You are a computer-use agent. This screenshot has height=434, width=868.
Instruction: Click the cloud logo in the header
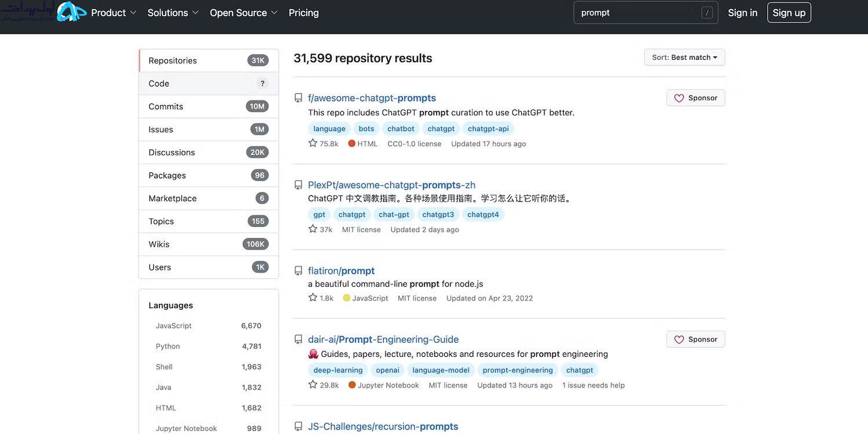tap(71, 12)
